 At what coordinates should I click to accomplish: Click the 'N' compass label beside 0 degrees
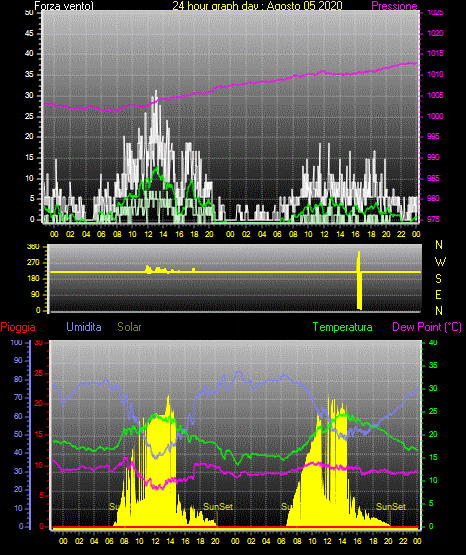coord(439,311)
